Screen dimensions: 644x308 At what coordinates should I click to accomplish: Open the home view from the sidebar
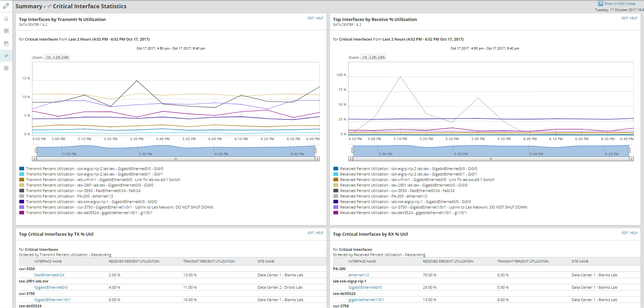coord(6,19)
